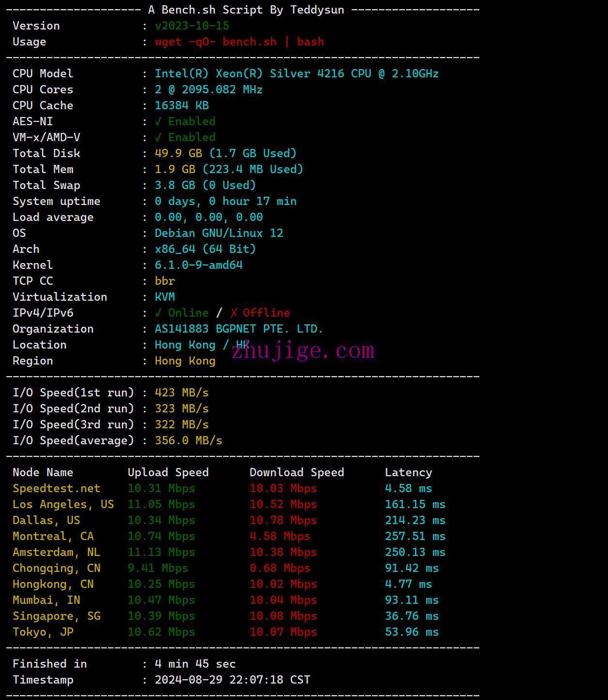Viewport: 608px width, 700px height.
Task: Click the Upload Speed column header
Action: tap(168, 472)
